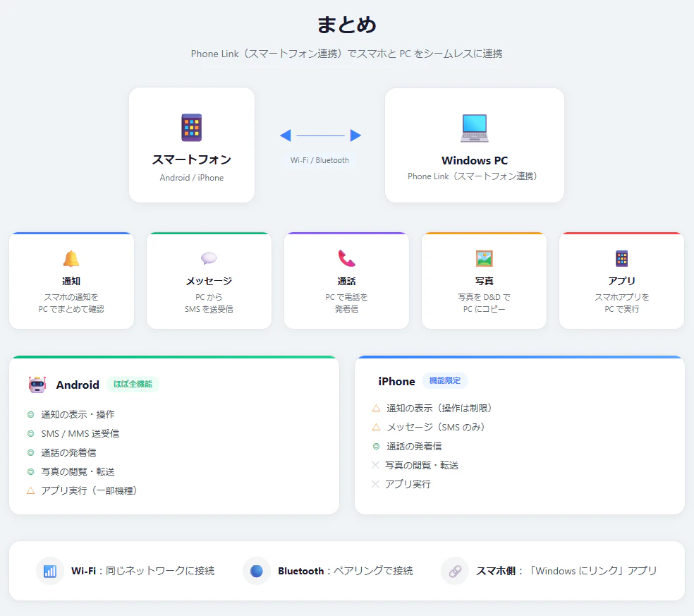694x616 pixels.
Task: Click triangle icon beside 通知の表示（操作は制限）
Action: tap(376, 409)
